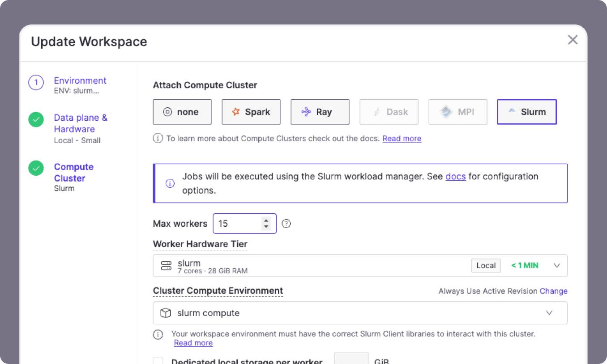Screen dimensions: 607x364
Task: Open the Max workers help icon
Action: [x=286, y=224]
